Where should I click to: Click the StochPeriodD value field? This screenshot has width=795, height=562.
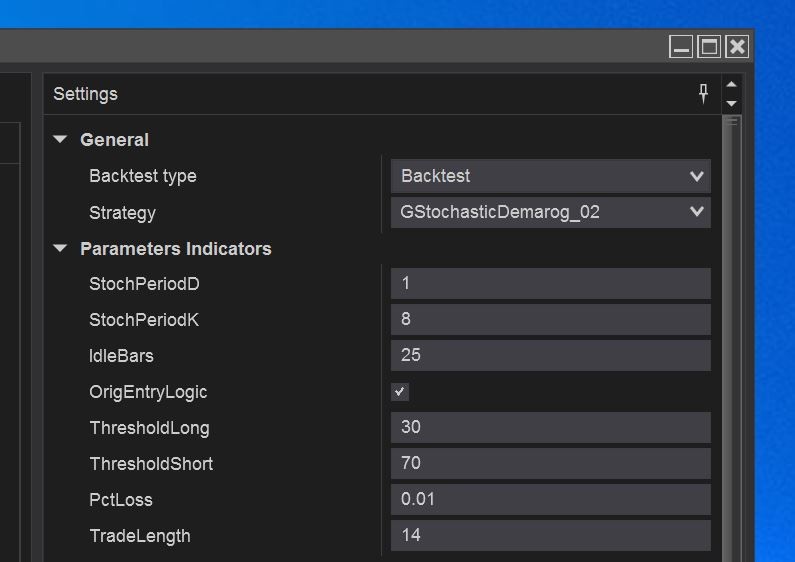550,284
